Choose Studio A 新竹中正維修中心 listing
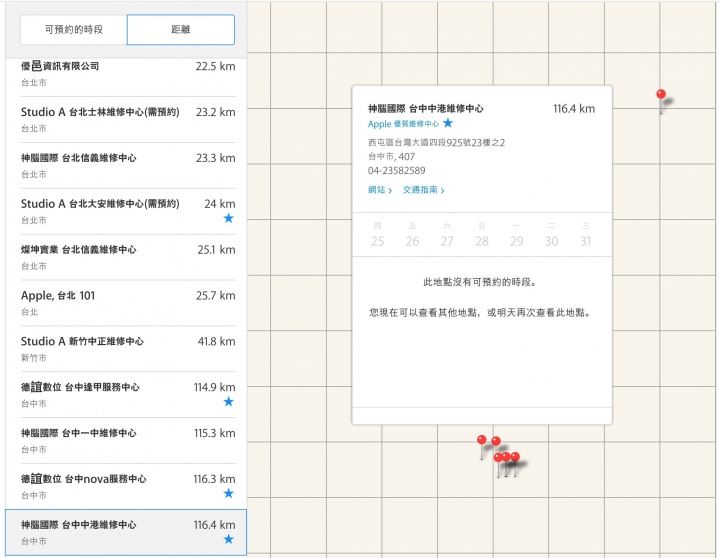 128,349
